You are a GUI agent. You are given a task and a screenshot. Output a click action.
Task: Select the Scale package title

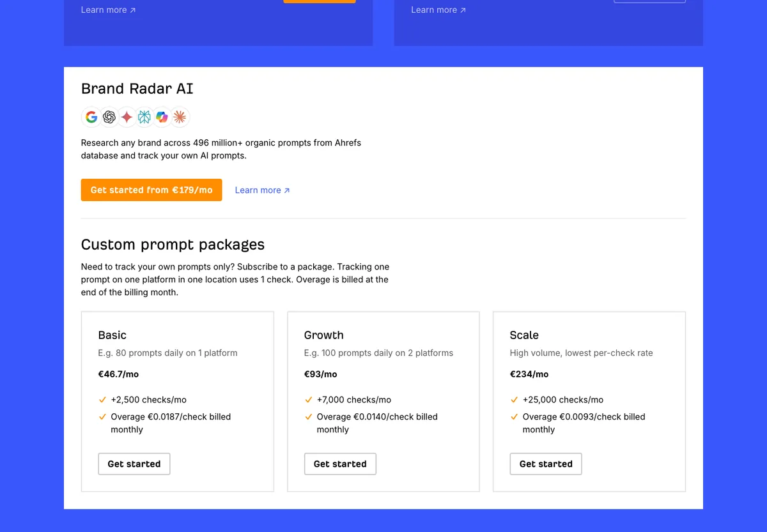click(x=524, y=335)
